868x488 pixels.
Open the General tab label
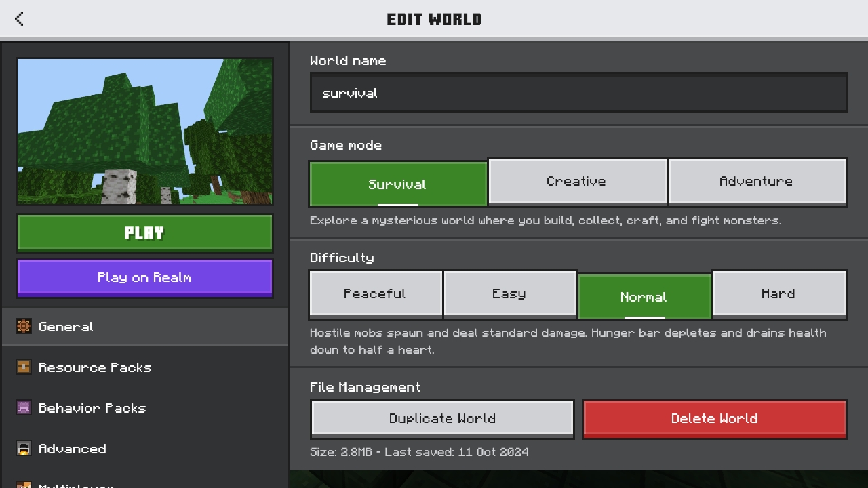[66, 327]
